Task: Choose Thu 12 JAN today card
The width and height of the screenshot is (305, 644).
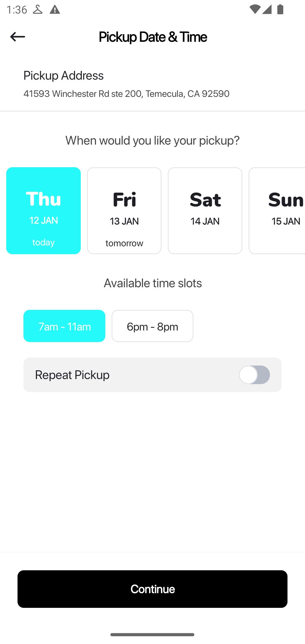Action: [x=43, y=211]
